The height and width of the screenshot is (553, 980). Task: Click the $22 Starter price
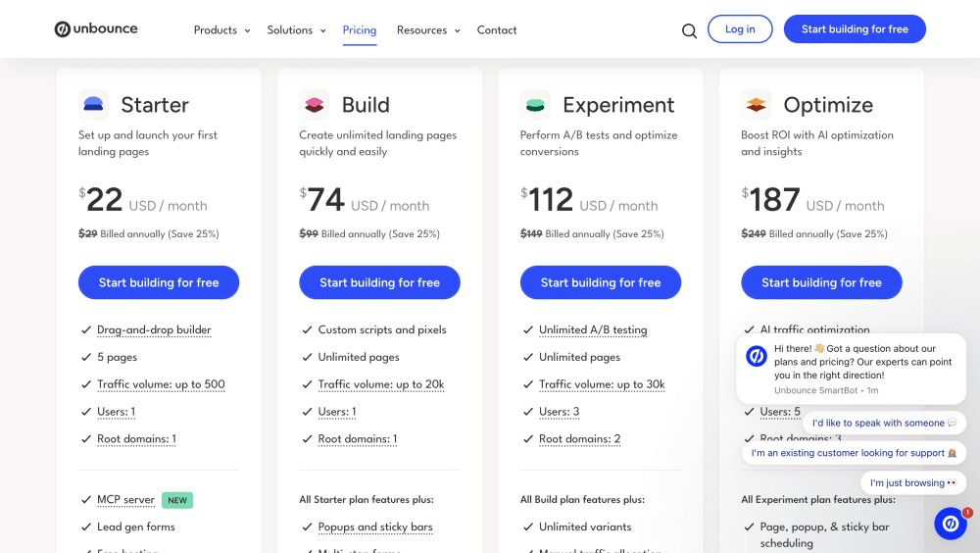coord(101,200)
